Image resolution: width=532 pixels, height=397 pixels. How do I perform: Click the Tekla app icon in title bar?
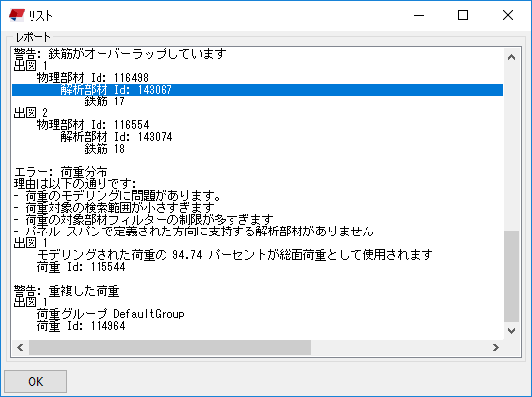[x=17, y=15]
